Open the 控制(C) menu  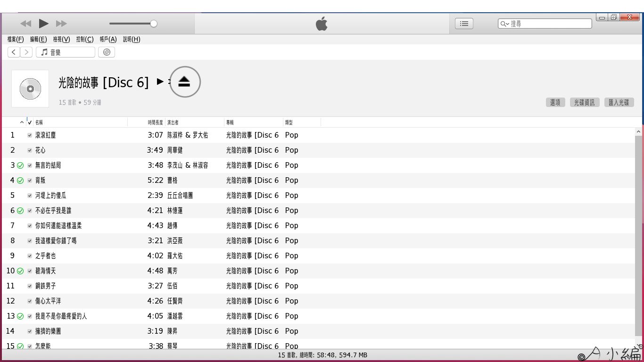click(85, 40)
